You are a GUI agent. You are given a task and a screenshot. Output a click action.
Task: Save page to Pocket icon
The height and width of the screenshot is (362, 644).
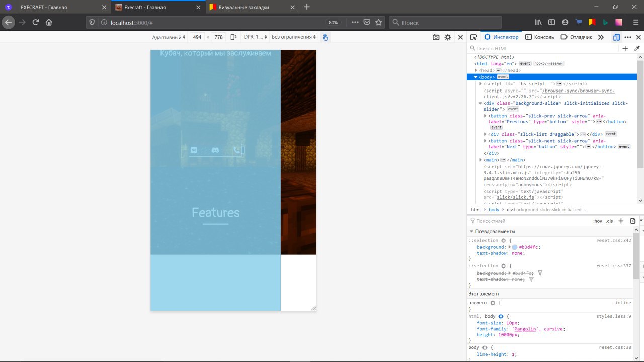point(367,22)
